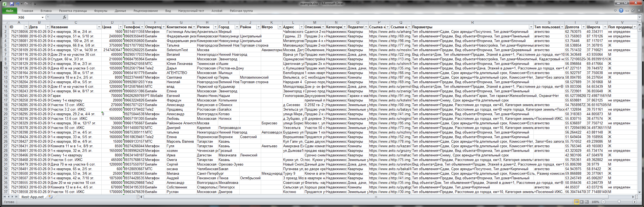Image resolution: width=644 pixels, height=207 pixels.
Task: Select column R header
Action: tap(472, 23)
